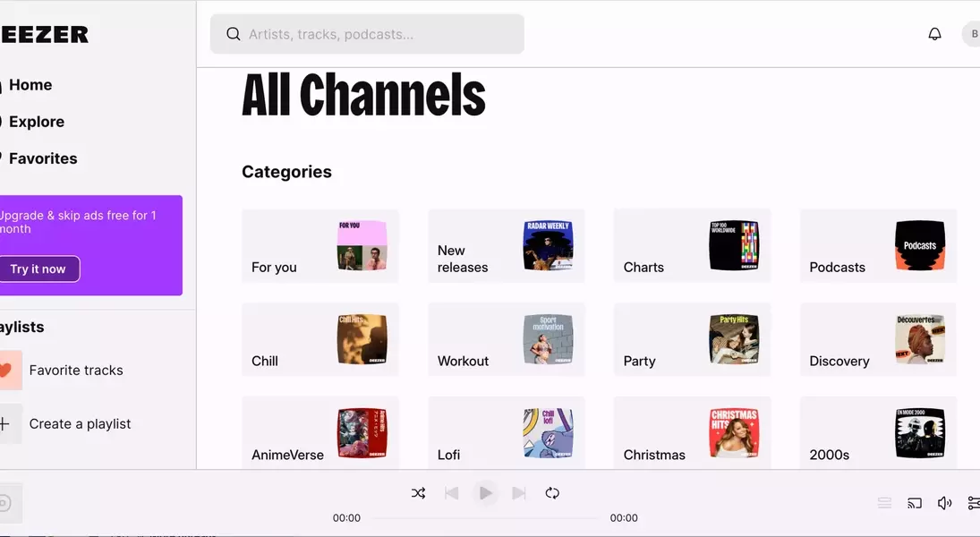Open the audio settings sliders icon

(974, 502)
